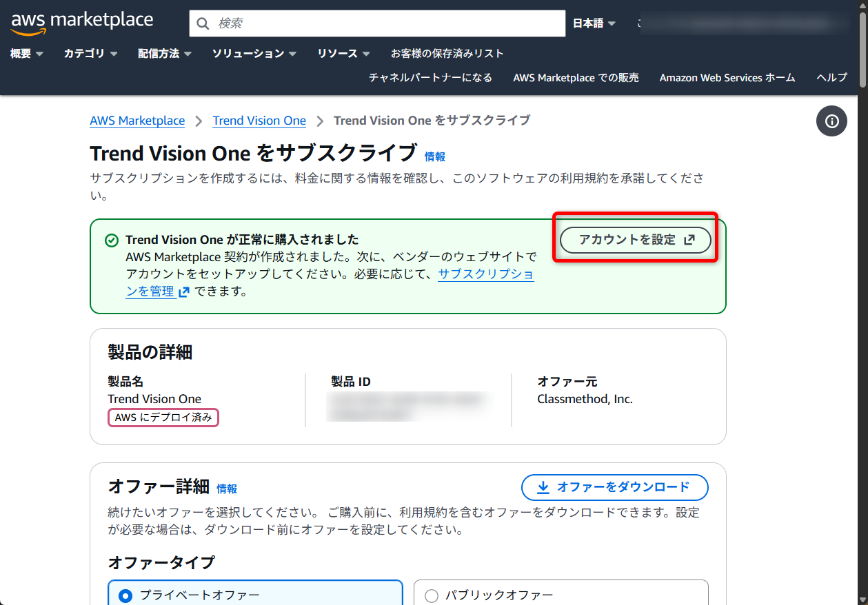This screenshot has height=605, width=868.
Task: Open the info panel circle icon
Action: [831, 121]
